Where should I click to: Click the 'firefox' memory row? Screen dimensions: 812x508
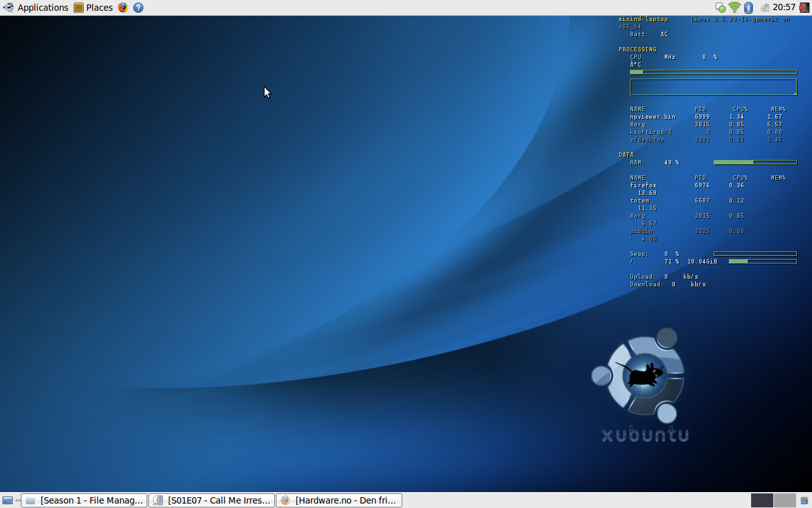click(x=688, y=189)
